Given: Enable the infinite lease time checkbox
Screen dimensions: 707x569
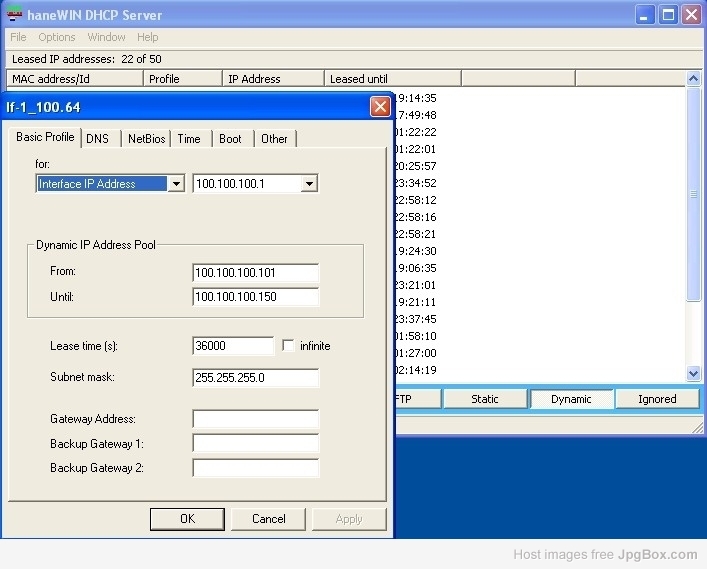Looking at the screenshot, I should pyautogui.click(x=289, y=346).
